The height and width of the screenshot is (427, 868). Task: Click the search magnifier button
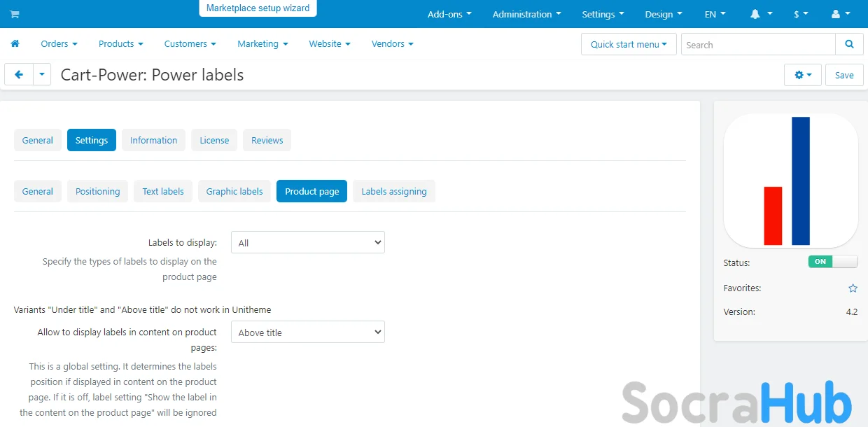coord(849,44)
